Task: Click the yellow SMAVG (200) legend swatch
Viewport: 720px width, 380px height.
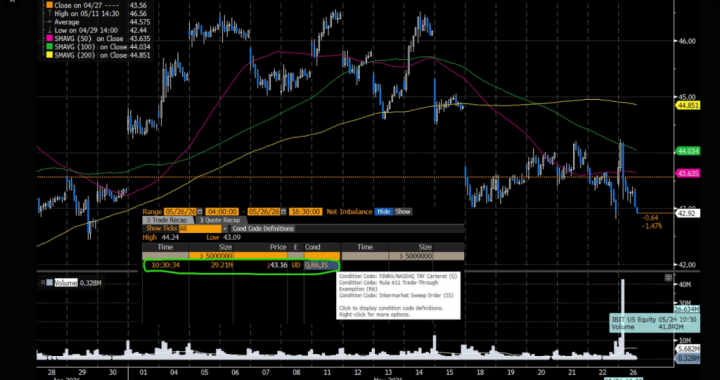Action: coord(50,55)
